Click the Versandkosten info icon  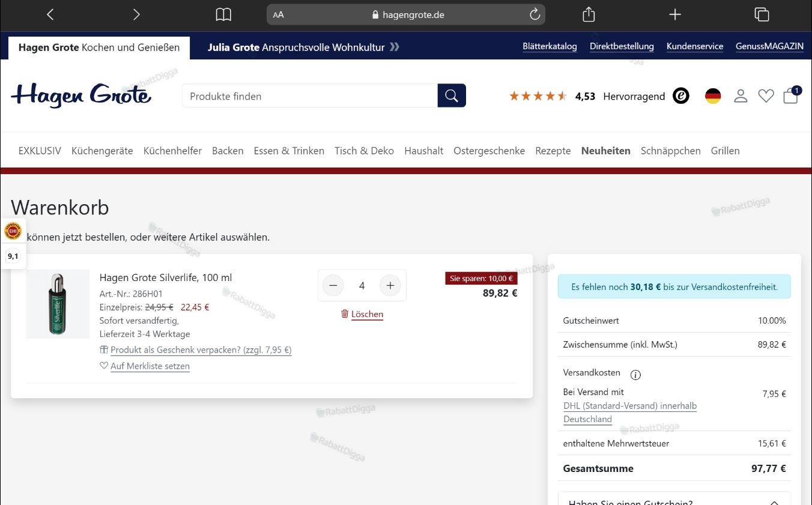pyautogui.click(x=635, y=375)
